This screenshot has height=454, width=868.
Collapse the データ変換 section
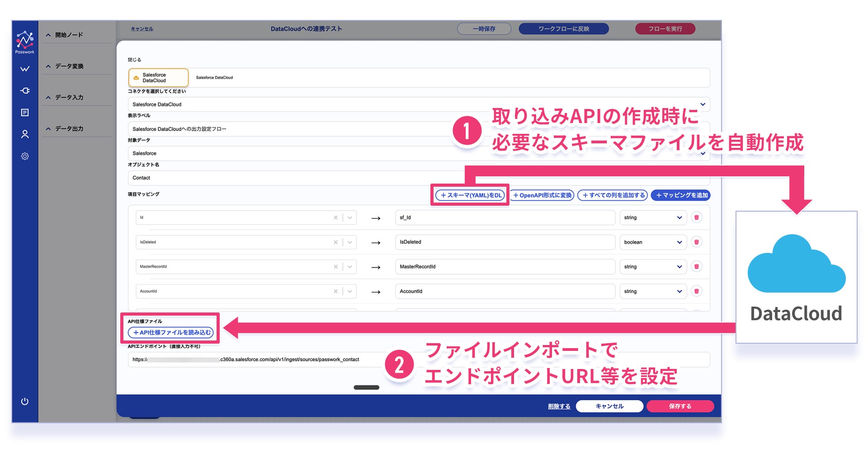(x=48, y=66)
